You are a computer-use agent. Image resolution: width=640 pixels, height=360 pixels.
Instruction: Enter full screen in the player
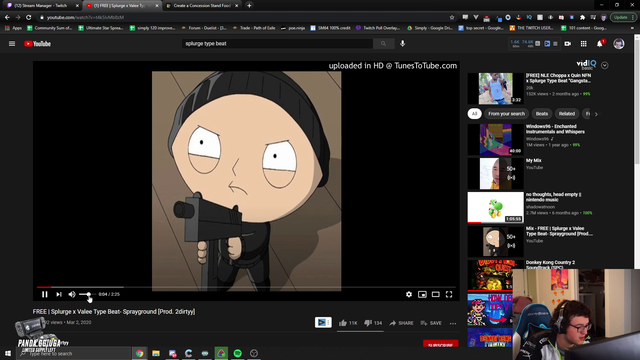(449, 294)
